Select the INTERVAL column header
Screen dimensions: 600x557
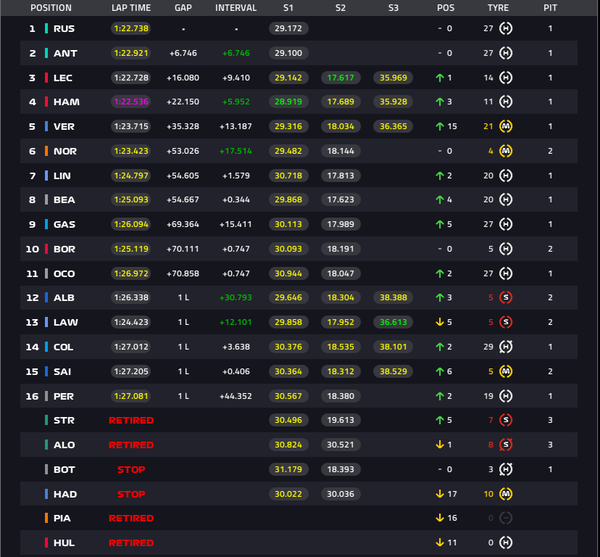236,8
